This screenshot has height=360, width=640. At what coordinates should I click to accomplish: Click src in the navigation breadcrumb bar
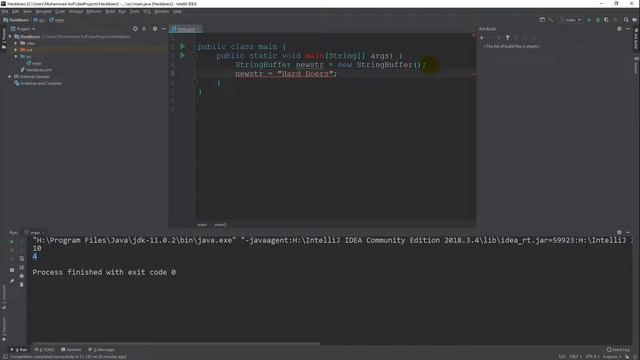point(39,20)
